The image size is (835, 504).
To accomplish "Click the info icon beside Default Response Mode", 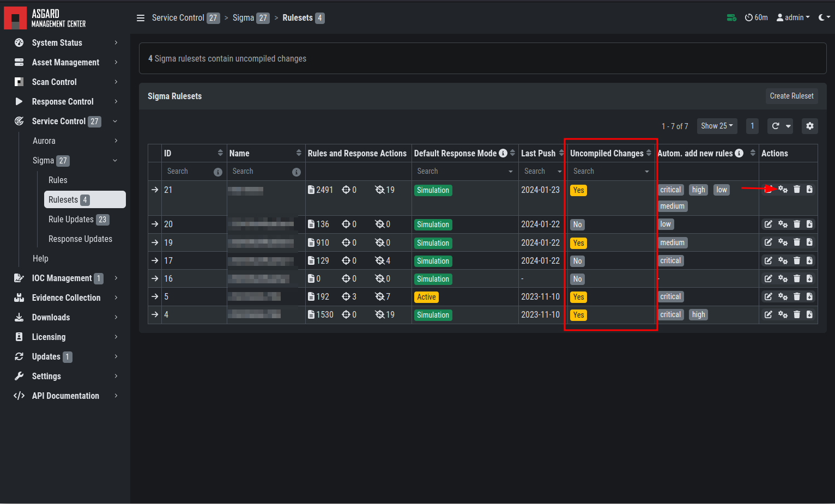I will point(503,153).
